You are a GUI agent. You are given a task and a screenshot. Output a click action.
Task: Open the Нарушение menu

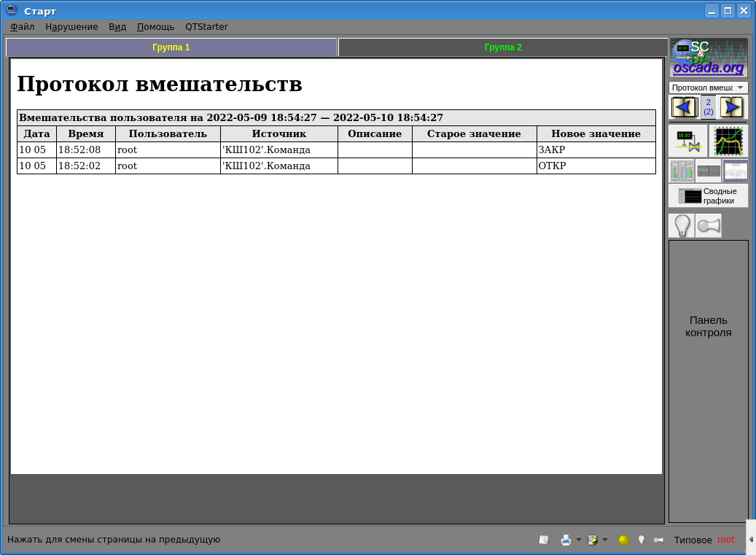[71, 27]
